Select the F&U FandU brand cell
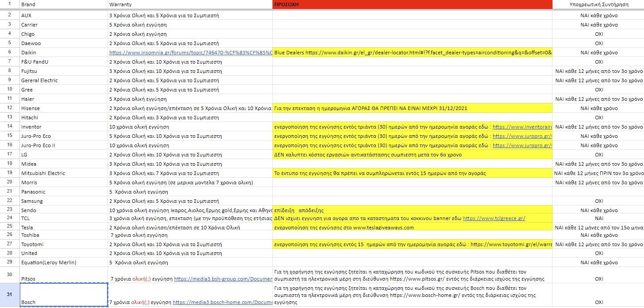 (x=64, y=62)
